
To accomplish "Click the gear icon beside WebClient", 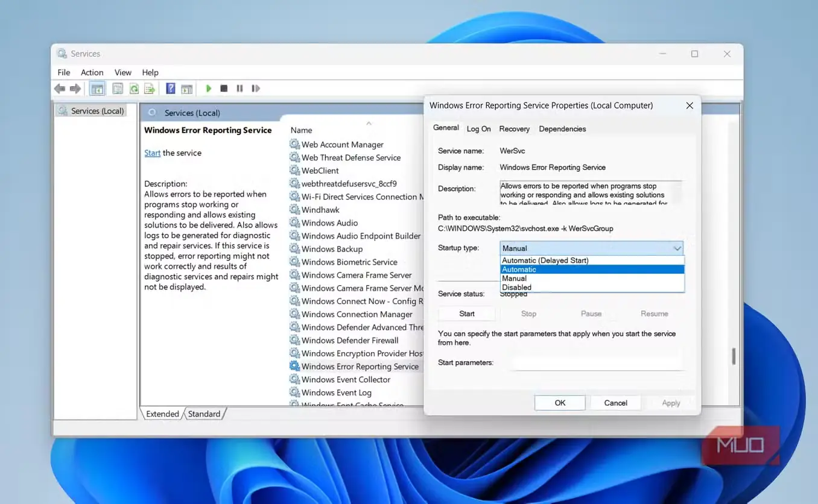I will [294, 170].
